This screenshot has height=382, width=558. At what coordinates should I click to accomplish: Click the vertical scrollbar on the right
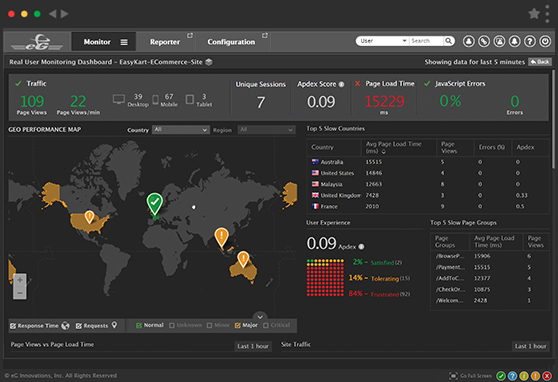point(553,119)
